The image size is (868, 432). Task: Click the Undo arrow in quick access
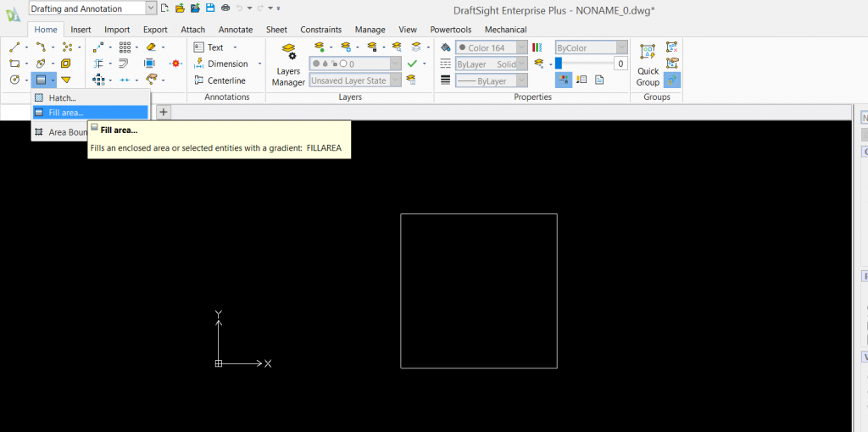(240, 8)
